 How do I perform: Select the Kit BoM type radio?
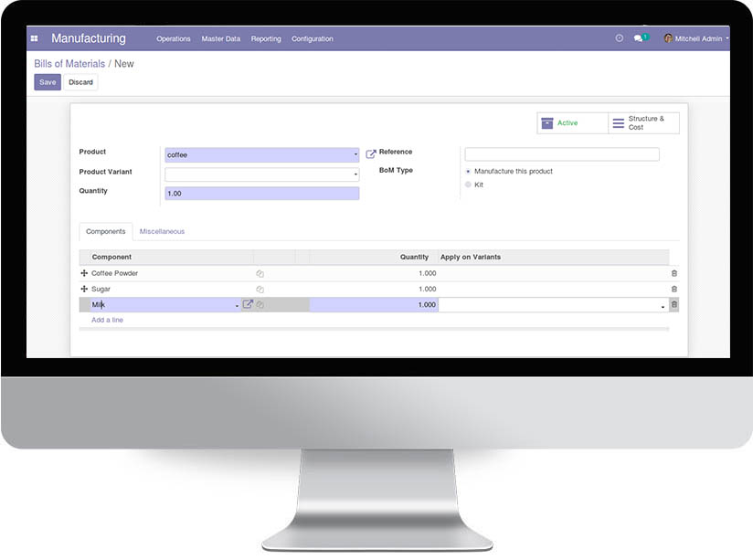(x=468, y=185)
